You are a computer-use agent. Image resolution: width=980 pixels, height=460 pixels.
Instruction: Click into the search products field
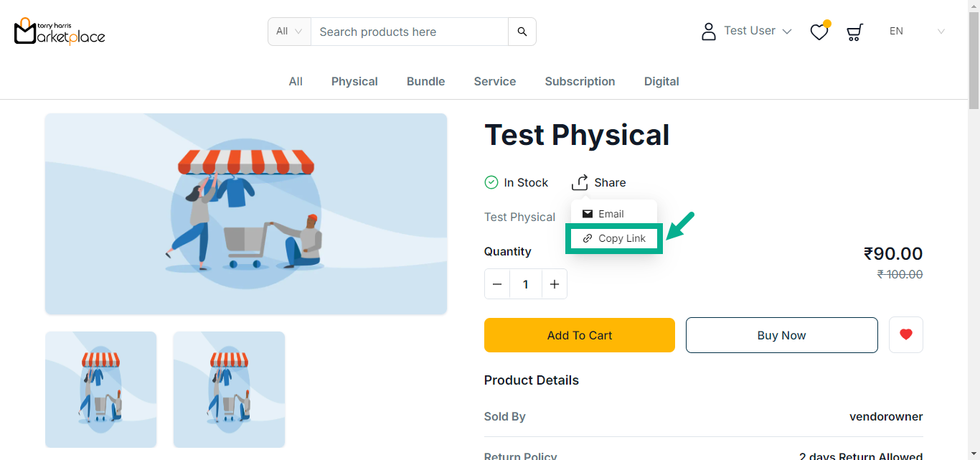[409, 32]
